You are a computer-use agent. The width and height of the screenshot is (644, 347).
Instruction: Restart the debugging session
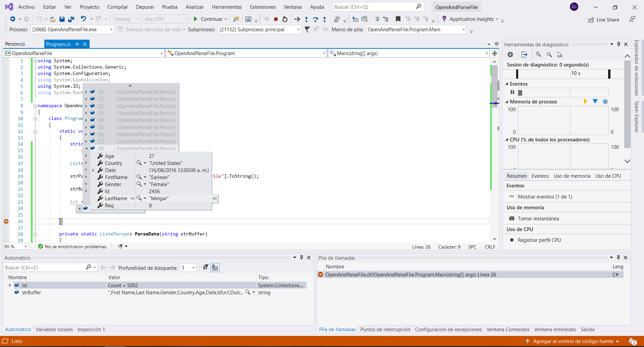[285, 19]
